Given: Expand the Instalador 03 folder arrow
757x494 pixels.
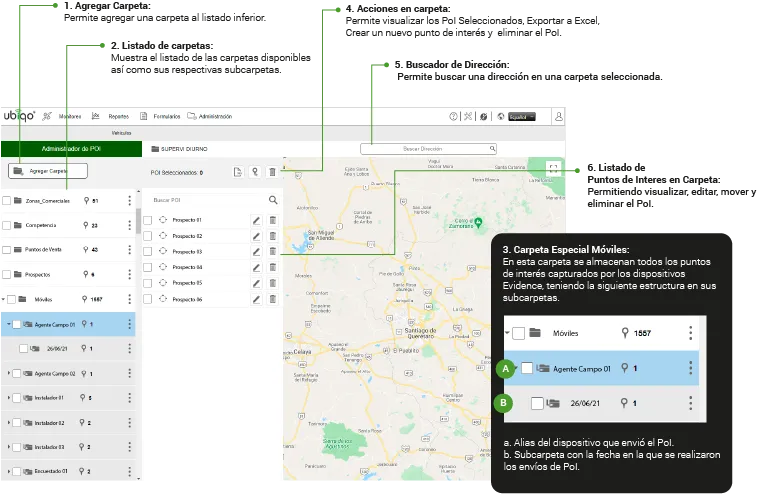Looking at the screenshot, I should click(9, 447).
